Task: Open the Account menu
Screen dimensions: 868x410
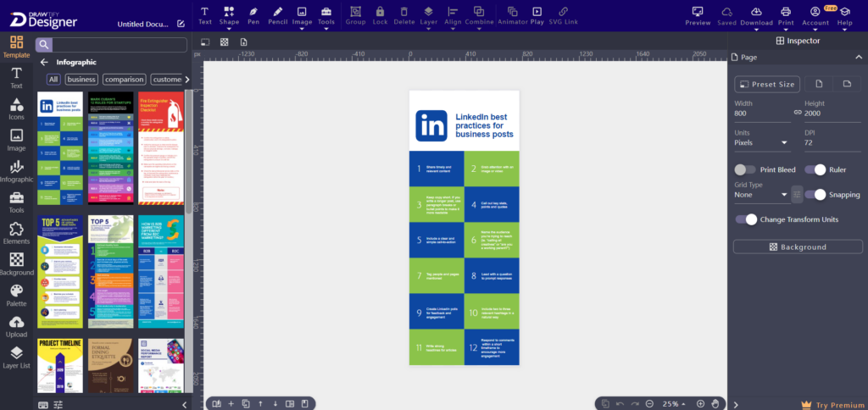Action: click(x=815, y=17)
